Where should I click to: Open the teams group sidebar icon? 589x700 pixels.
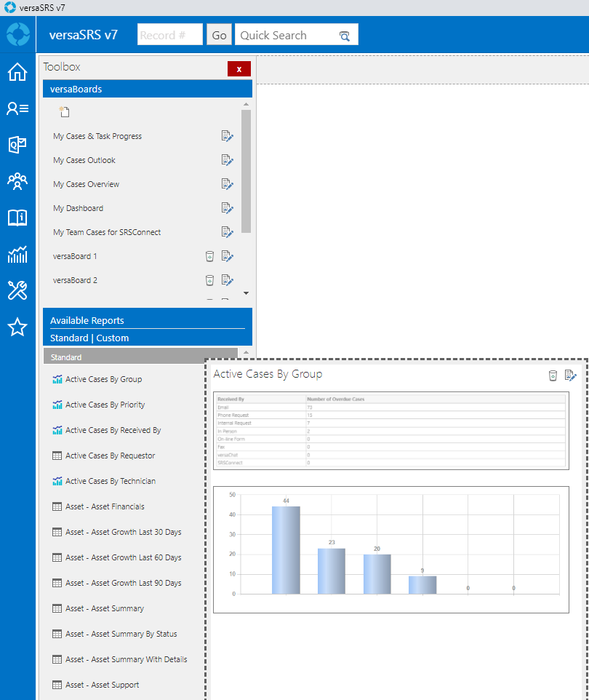click(x=17, y=181)
